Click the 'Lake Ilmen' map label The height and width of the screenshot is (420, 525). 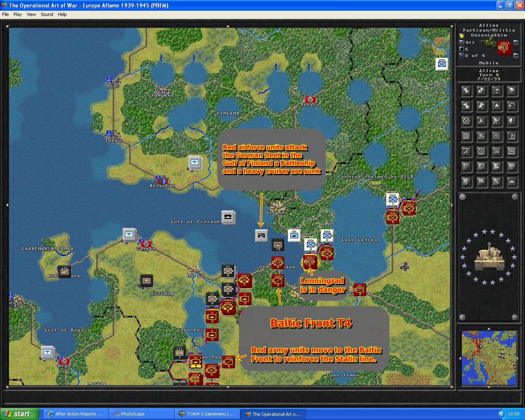(343, 375)
